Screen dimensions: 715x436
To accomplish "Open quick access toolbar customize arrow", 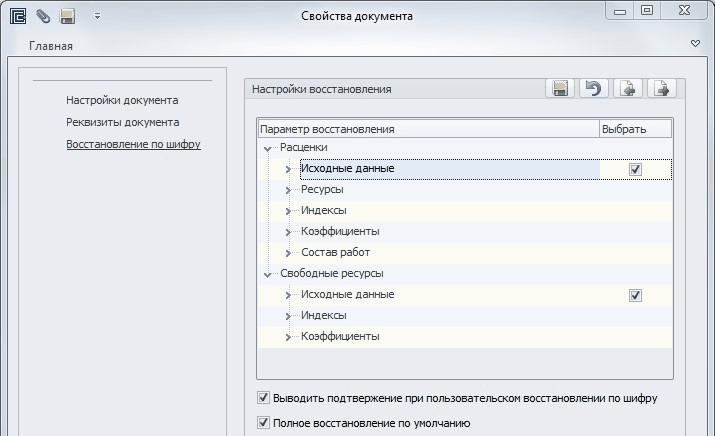I will (x=97, y=16).
